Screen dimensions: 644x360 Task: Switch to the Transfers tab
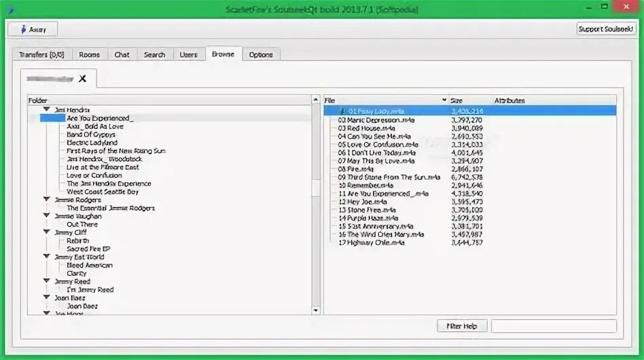[42, 54]
